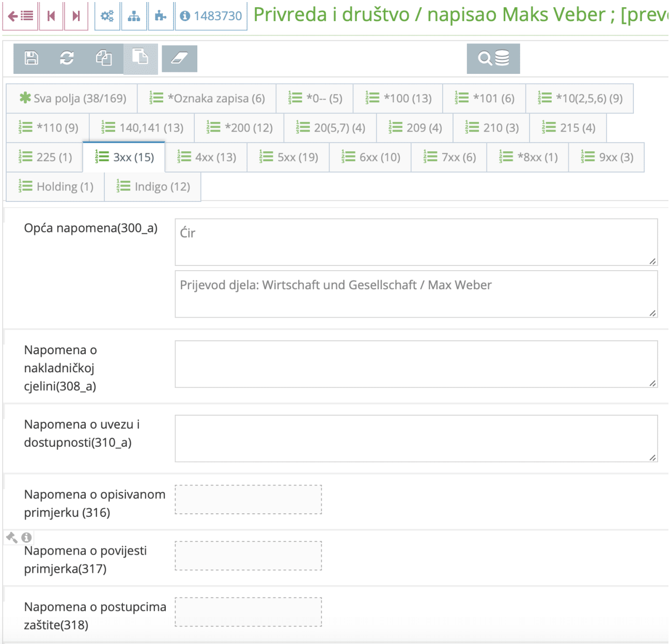This screenshot has height=644, width=670.
Task: Click the hammer icon above field 317
Action: click(x=11, y=537)
